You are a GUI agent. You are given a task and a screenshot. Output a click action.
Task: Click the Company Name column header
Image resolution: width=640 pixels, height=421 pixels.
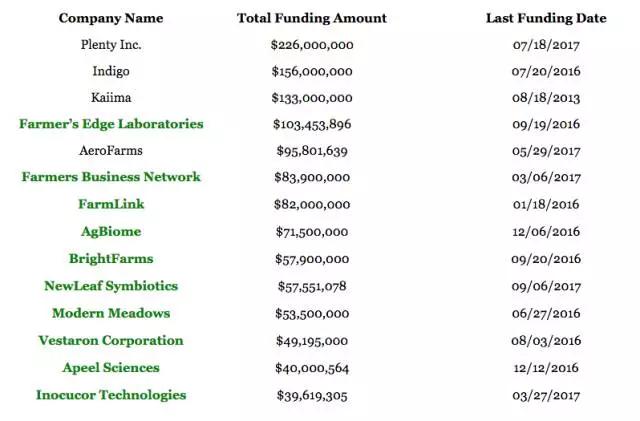pyautogui.click(x=111, y=18)
